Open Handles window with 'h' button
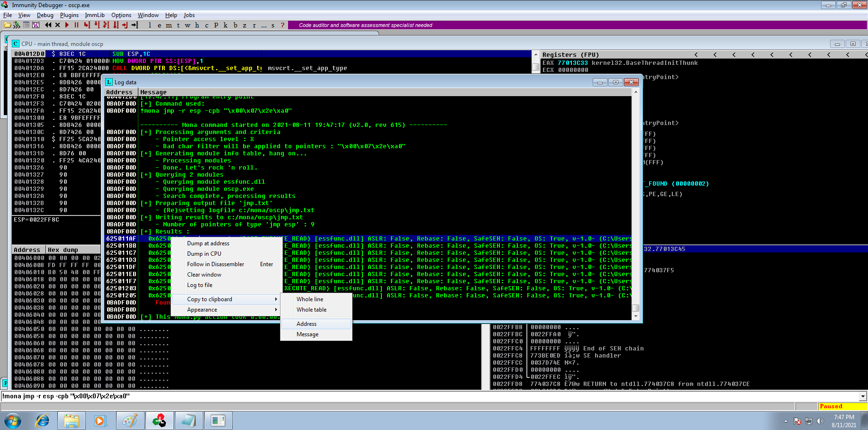The image size is (868, 430). click(197, 25)
